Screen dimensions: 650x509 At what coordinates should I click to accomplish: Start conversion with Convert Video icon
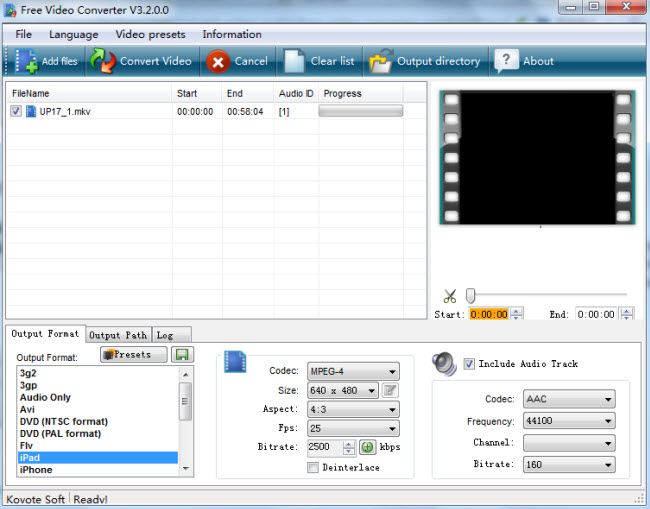[102, 61]
